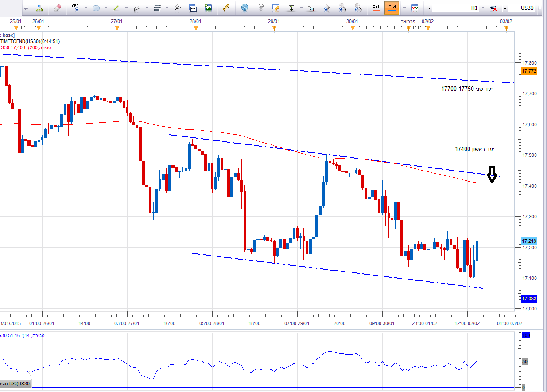Expand the dropdown next to Bid
Image resolution: width=547 pixels, height=392 pixels.
405,8
